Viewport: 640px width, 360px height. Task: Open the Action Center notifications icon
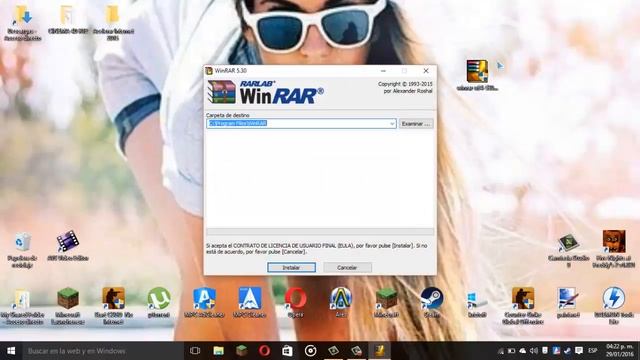tap(579, 351)
